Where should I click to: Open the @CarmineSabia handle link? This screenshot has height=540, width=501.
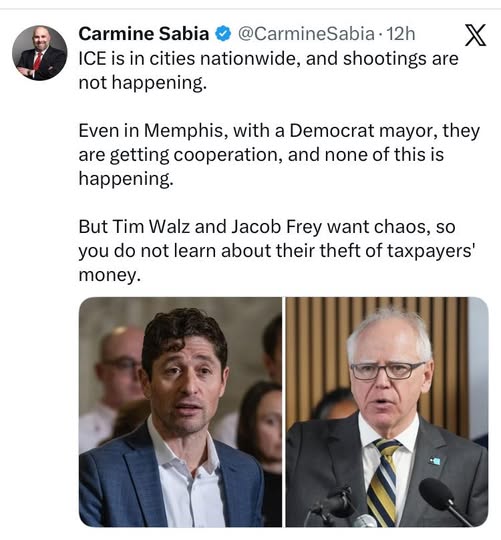(306, 34)
